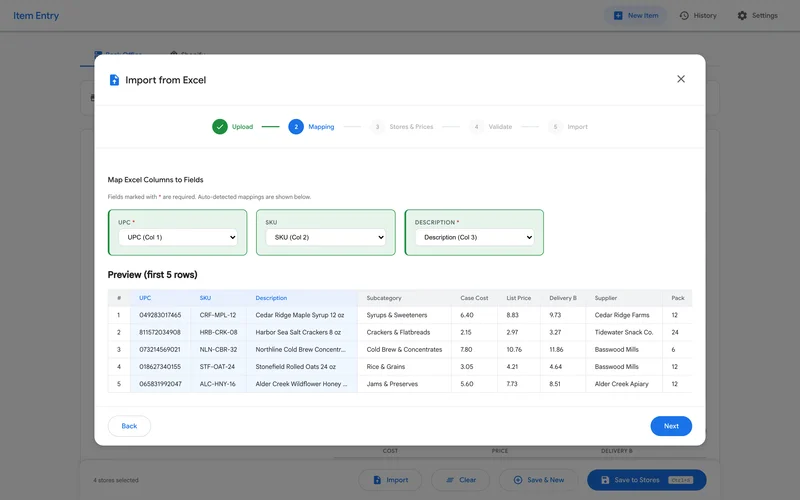This screenshot has height=500, width=800.
Task: Click the Import button in bottom bar
Action: (x=390, y=480)
